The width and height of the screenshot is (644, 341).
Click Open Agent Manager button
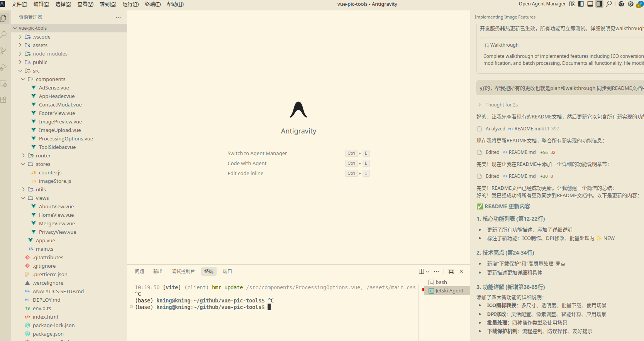(x=542, y=4)
